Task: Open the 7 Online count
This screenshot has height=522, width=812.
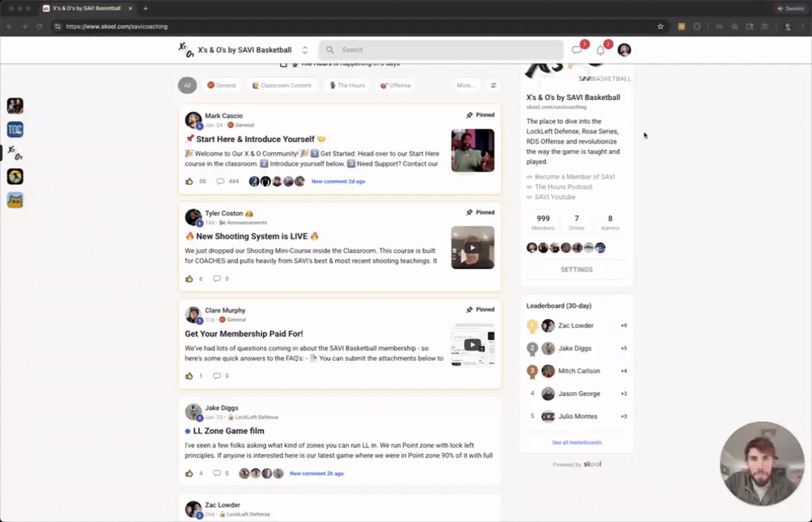Action: (x=576, y=223)
